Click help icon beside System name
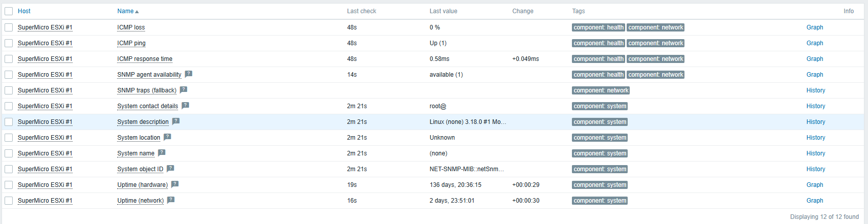Screen dimensions: 868x224 tap(161, 153)
